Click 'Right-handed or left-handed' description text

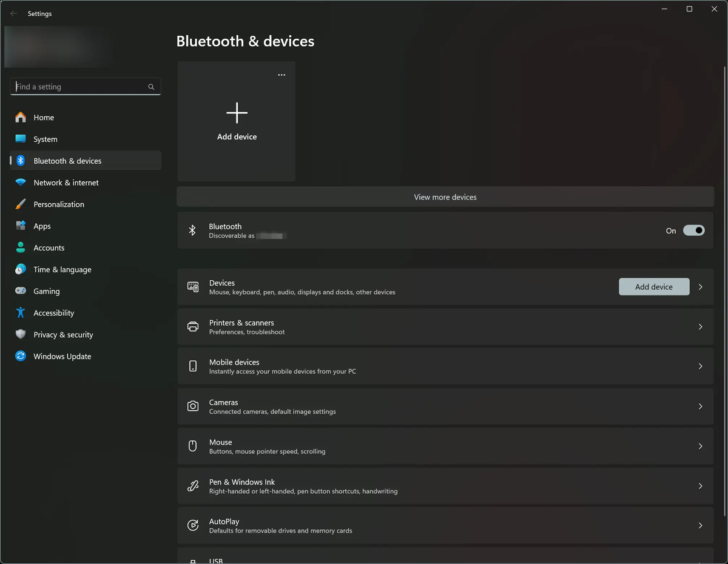303,492
